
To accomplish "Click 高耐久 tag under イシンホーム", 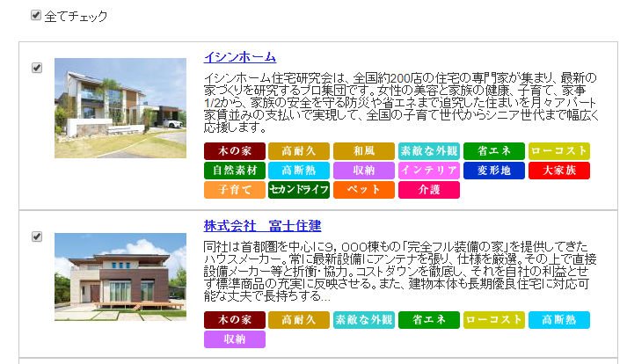I will 299,151.
